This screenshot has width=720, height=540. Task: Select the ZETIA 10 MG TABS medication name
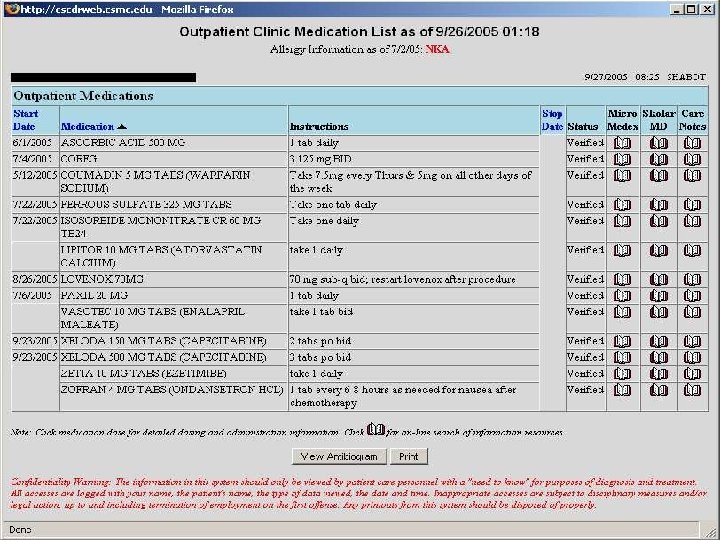[x=144, y=373]
